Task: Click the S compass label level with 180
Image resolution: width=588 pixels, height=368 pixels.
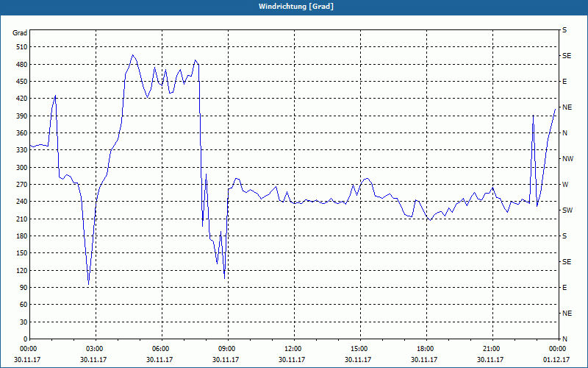Action: point(564,236)
